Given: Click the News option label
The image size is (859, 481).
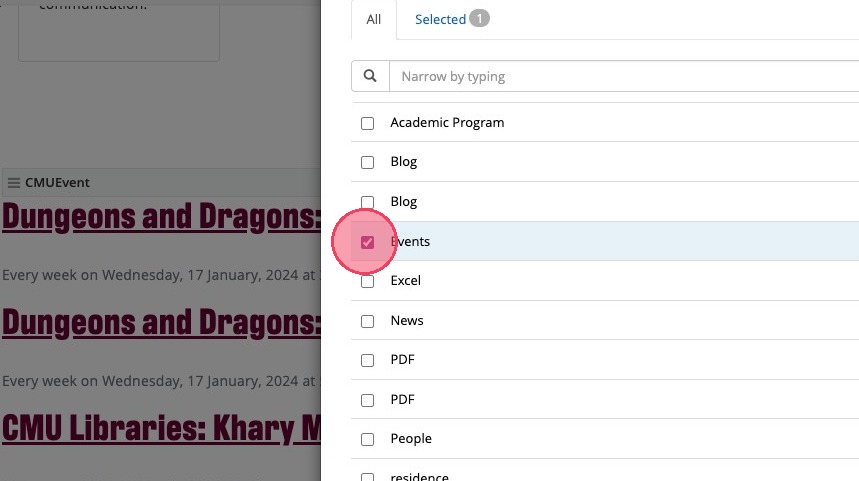Looking at the screenshot, I should (407, 321).
